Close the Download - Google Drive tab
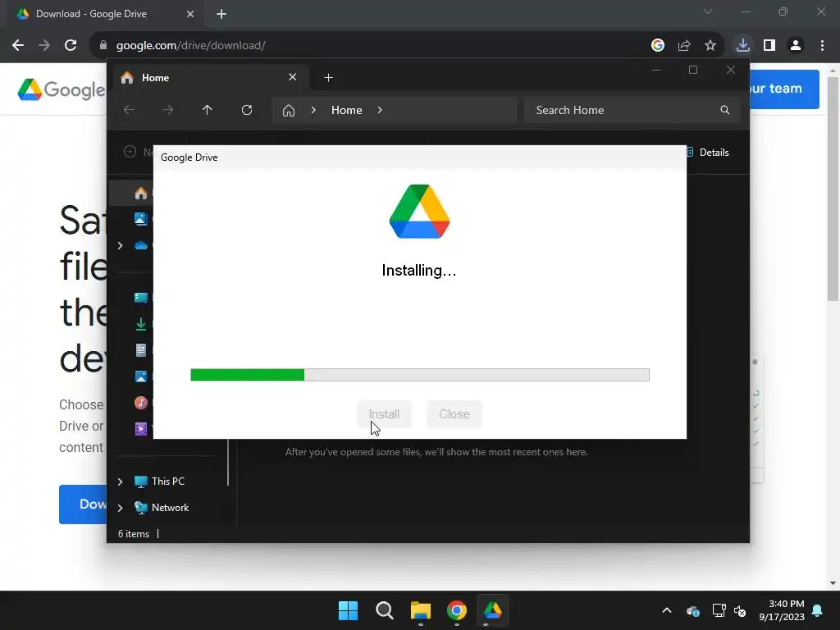This screenshot has width=840, height=630. 190,14
